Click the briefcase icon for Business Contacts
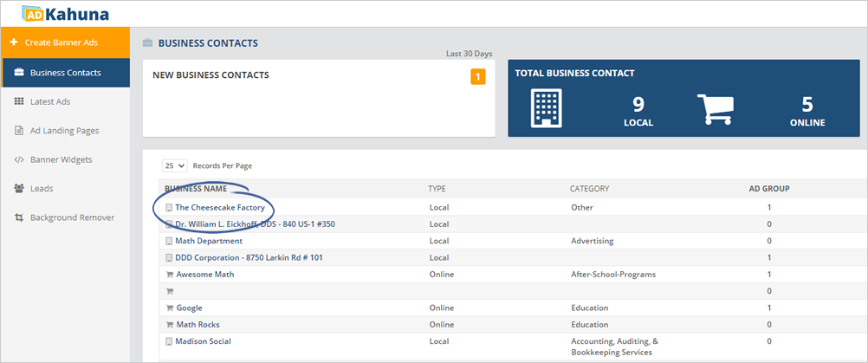The width and height of the screenshot is (868, 363). 18,73
